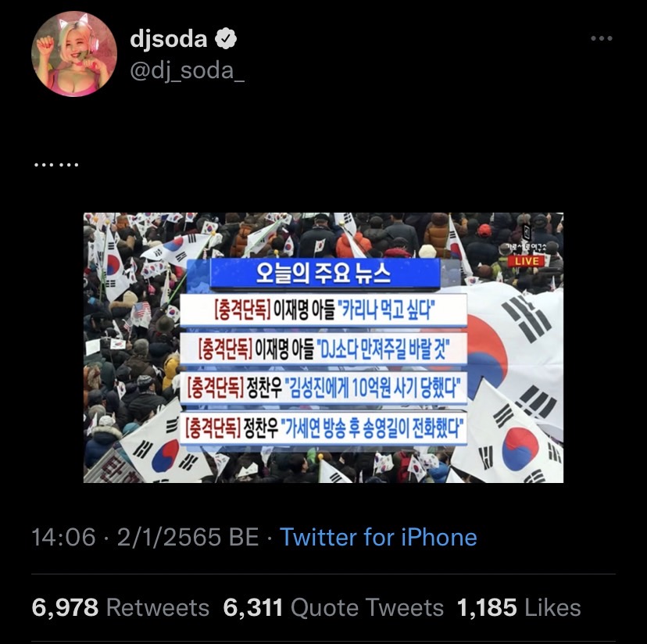Click the headline mentioning 송영길 전화
The image size is (647, 644).
323,428
